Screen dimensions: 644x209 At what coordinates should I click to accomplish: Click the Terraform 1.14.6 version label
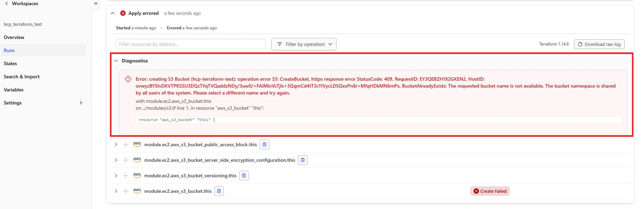tap(554, 44)
